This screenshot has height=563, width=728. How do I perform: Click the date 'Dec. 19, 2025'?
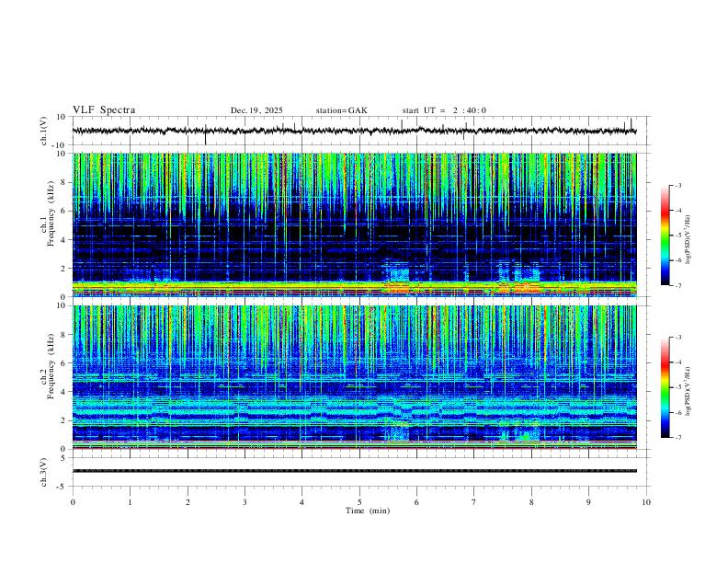pyautogui.click(x=256, y=110)
